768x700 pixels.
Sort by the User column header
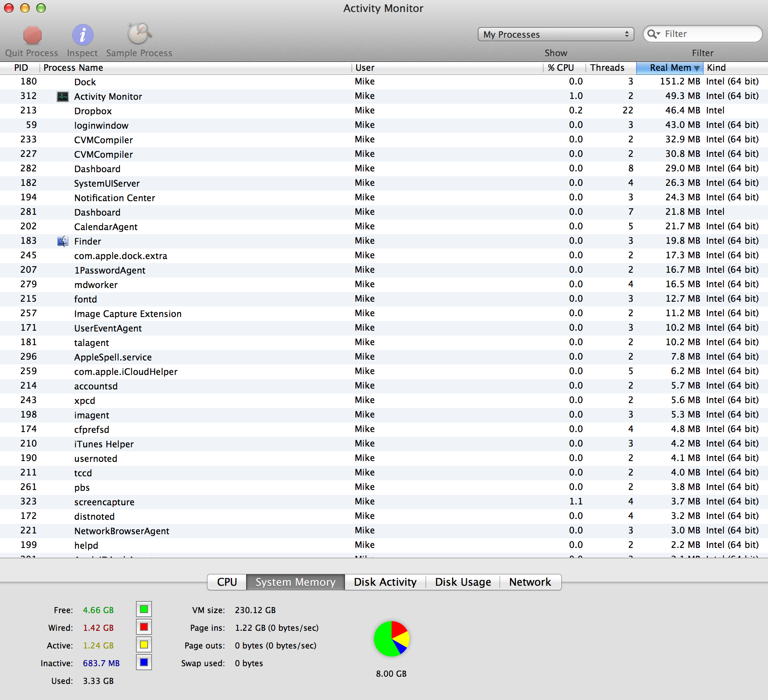point(447,68)
